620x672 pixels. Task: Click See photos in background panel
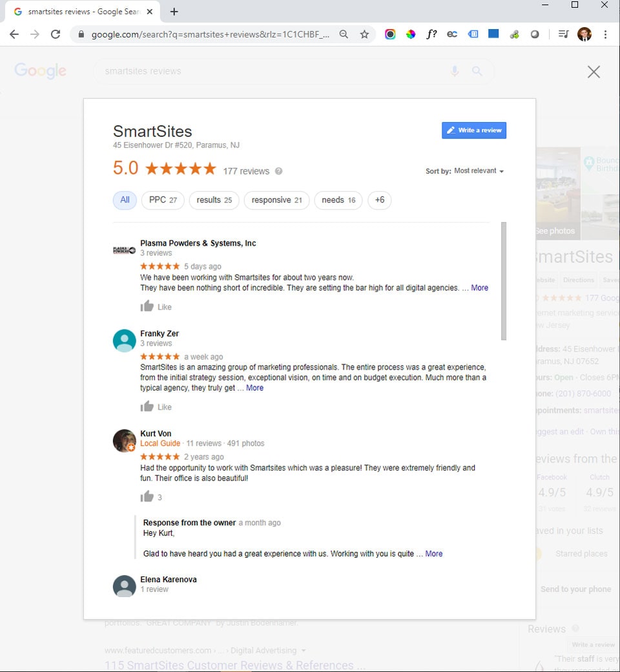555,231
